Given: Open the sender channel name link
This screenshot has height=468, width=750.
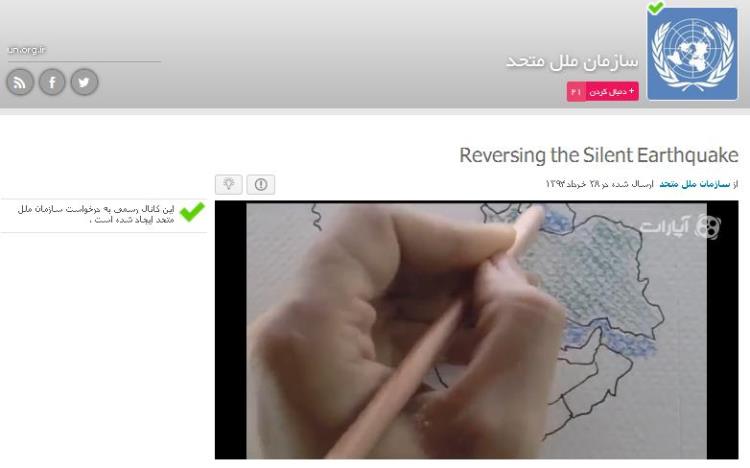Looking at the screenshot, I should (x=695, y=184).
